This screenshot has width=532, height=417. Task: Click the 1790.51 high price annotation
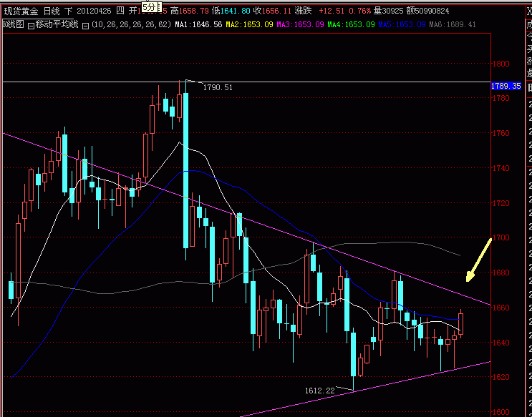point(218,87)
